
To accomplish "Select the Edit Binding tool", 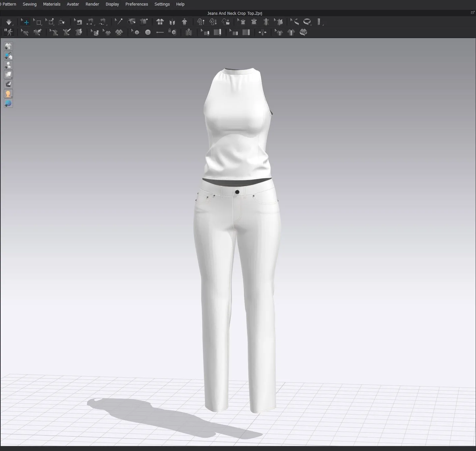I will [x=234, y=32].
